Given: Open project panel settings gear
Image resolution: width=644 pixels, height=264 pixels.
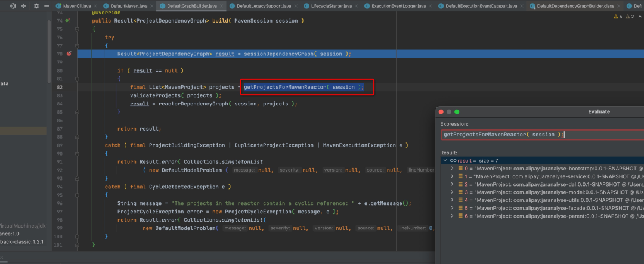Looking at the screenshot, I should tap(36, 6).
